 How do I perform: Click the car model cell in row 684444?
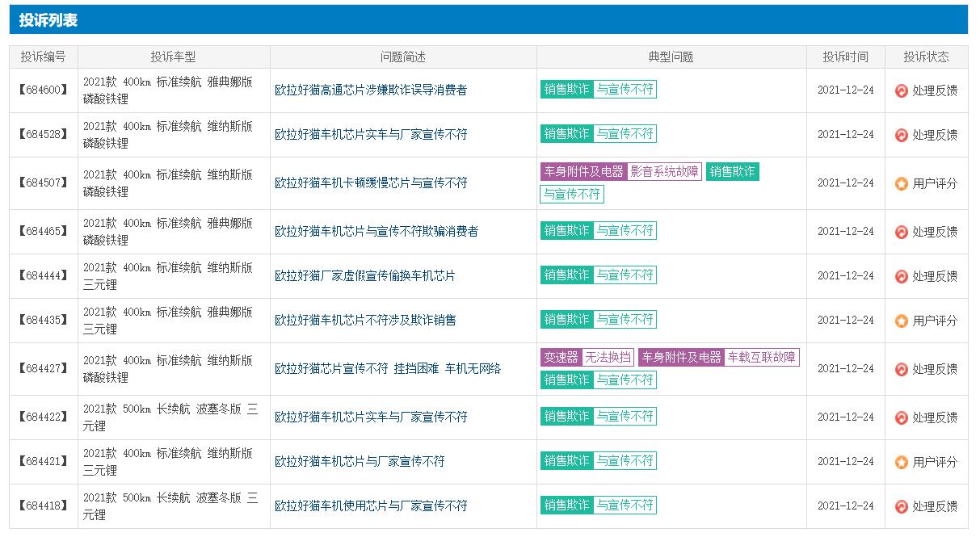pos(174,276)
